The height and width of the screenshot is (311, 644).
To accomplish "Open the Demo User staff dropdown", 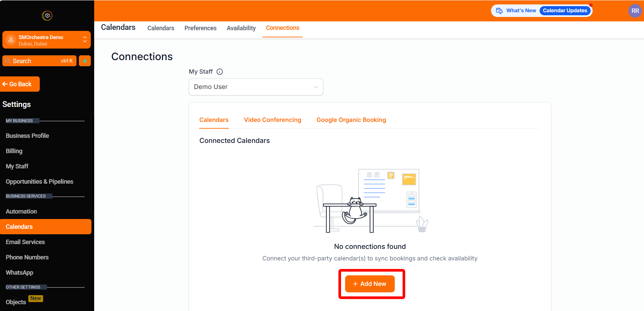I will pyautogui.click(x=256, y=87).
